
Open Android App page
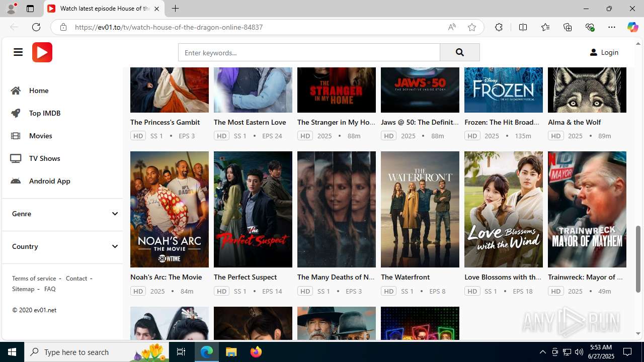[49, 181]
